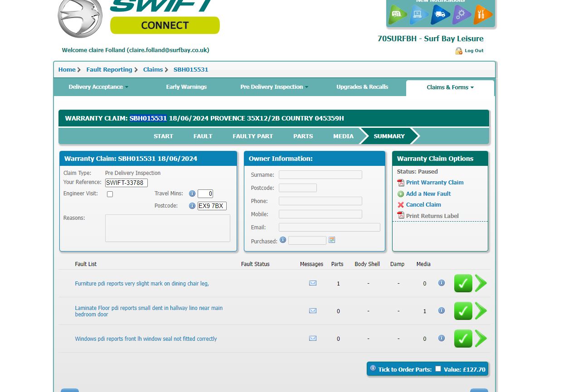Tick the Order Parts checkbox

(x=438, y=369)
